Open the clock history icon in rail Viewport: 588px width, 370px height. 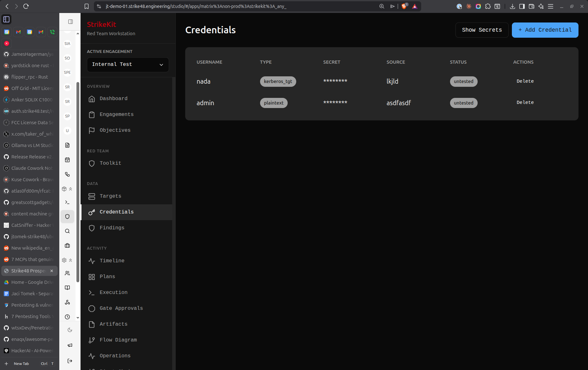point(67,317)
